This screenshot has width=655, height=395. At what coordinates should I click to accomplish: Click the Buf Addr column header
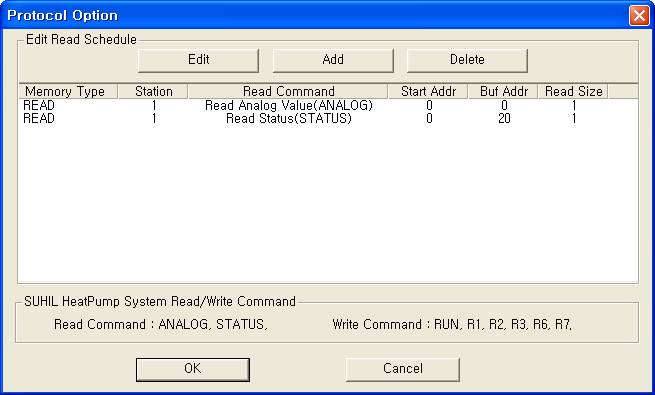(x=503, y=91)
